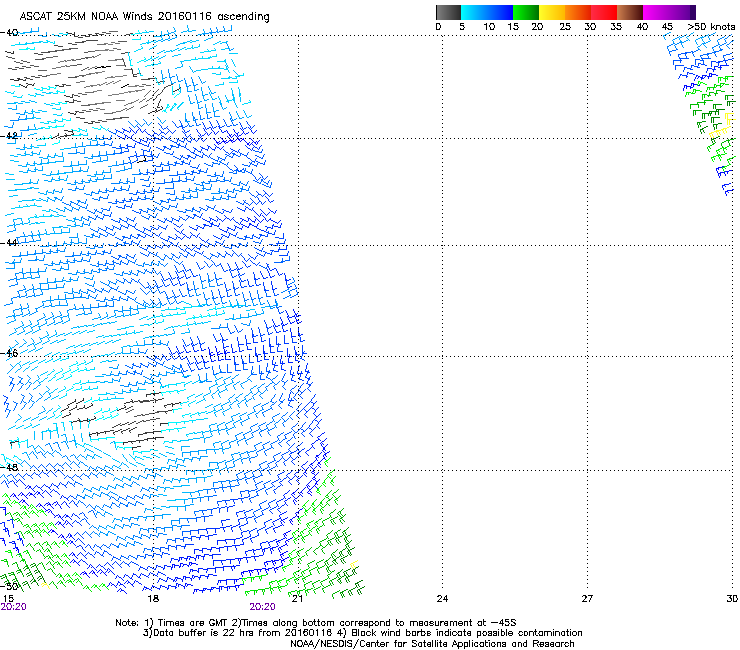Click the NOAA/NESDIS Center credit line
Viewport: 740px width, 650px height.
tap(432, 644)
